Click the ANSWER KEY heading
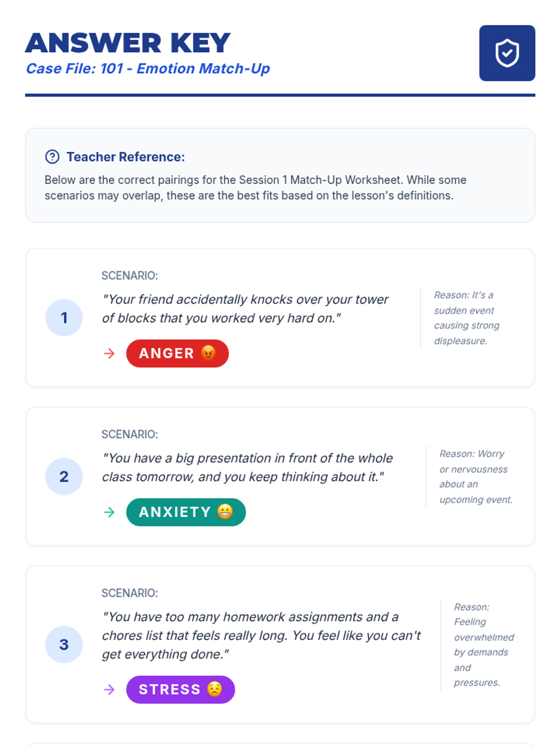The height and width of the screenshot is (747, 560). click(128, 43)
